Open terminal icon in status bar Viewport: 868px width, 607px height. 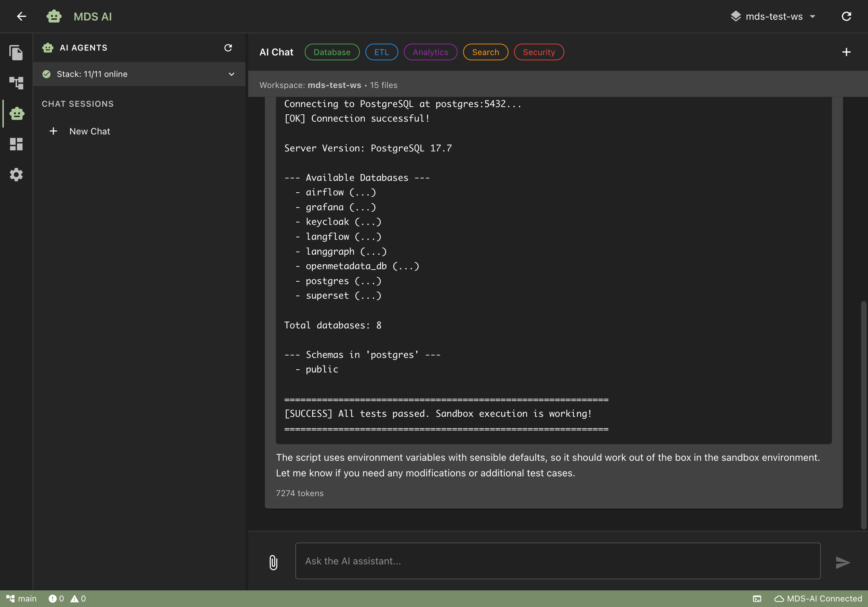(757, 599)
